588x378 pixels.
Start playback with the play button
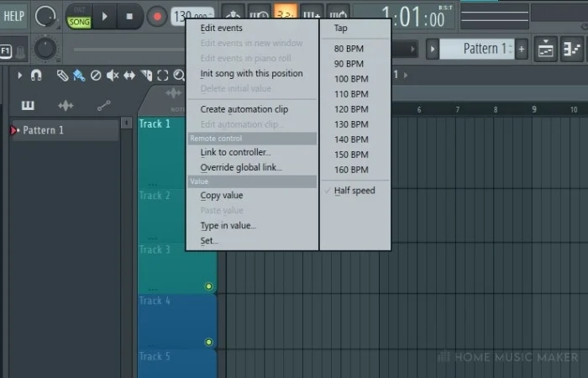105,17
